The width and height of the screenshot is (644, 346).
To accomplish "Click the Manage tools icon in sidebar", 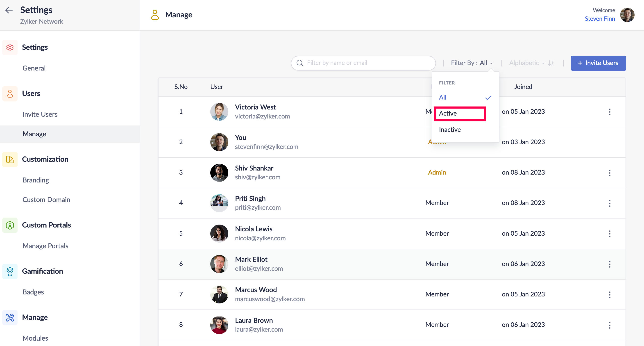I will point(10,317).
